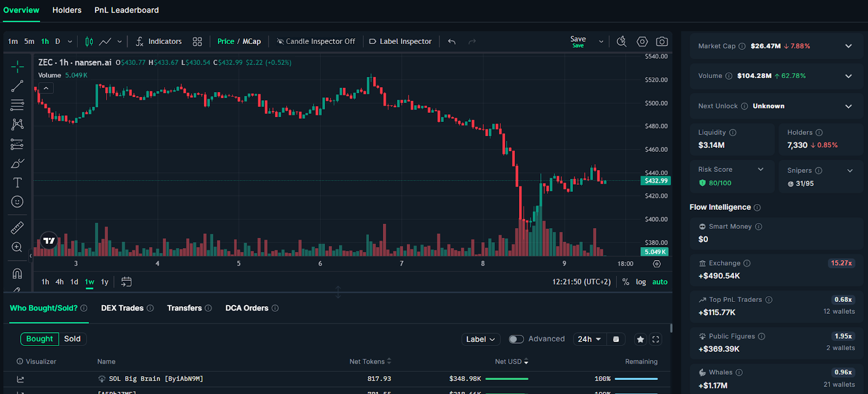This screenshot has height=394, width=868.
Task: Click the Sold button
Action: coord(72,339)
